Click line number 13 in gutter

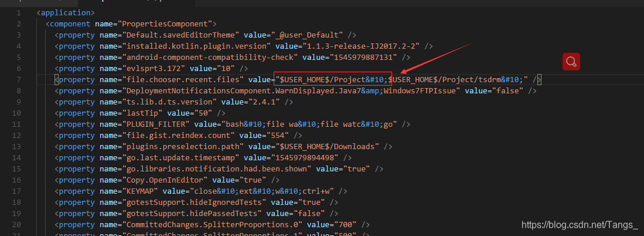point(17,146)
